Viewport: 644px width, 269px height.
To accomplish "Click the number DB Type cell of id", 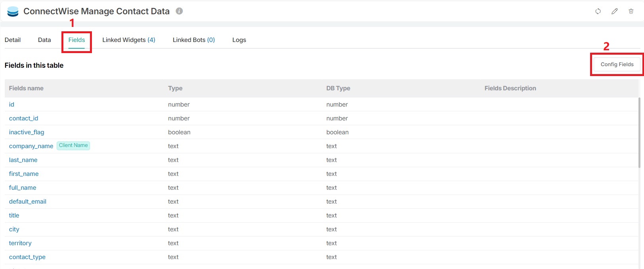I will tap(337, 105).
